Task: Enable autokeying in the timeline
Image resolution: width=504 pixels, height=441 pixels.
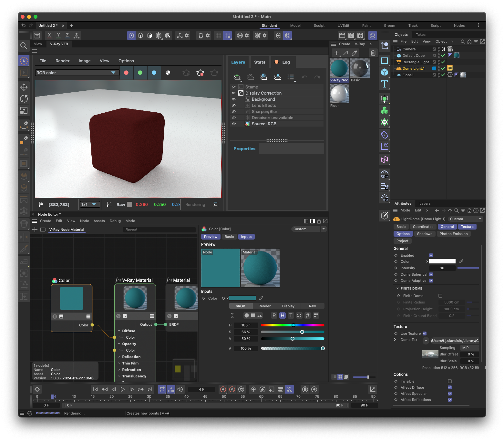Action: pos(232,389)
